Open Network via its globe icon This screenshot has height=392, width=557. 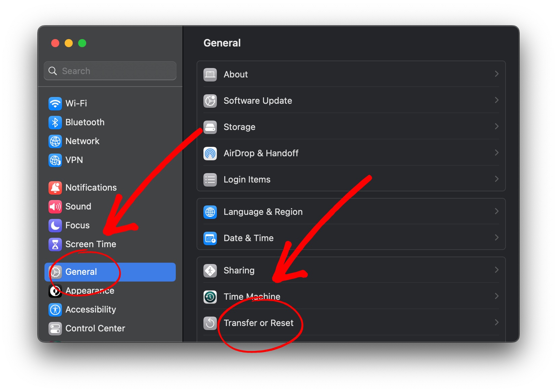55,141
